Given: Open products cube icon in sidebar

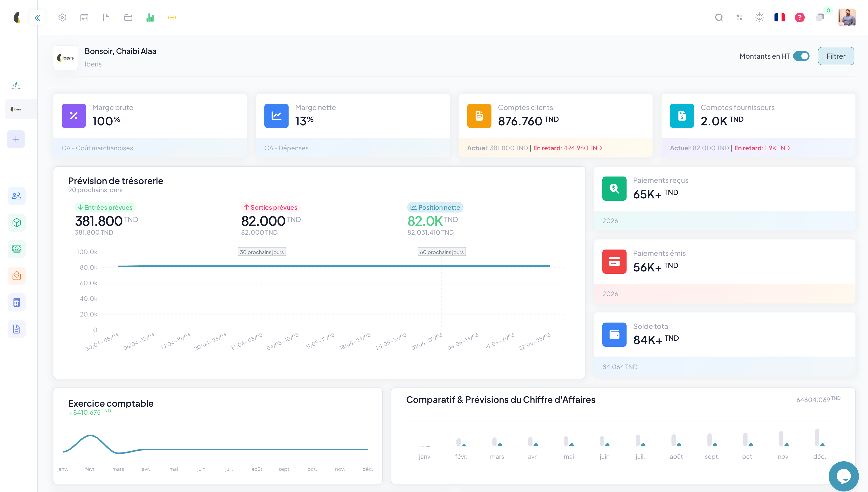Looking at the screenshot, I should [x=17, y=223].
